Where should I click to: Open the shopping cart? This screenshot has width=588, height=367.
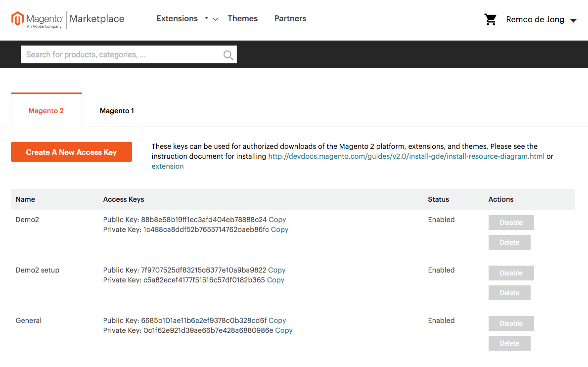490,19
